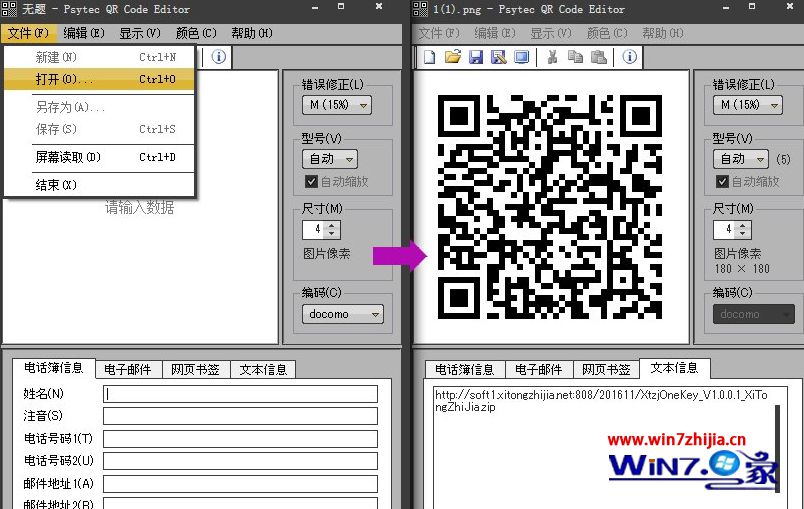Open 型号 自动 dropdown in right window
Screen dimensions: 804x509
click(x=740, y=159)
